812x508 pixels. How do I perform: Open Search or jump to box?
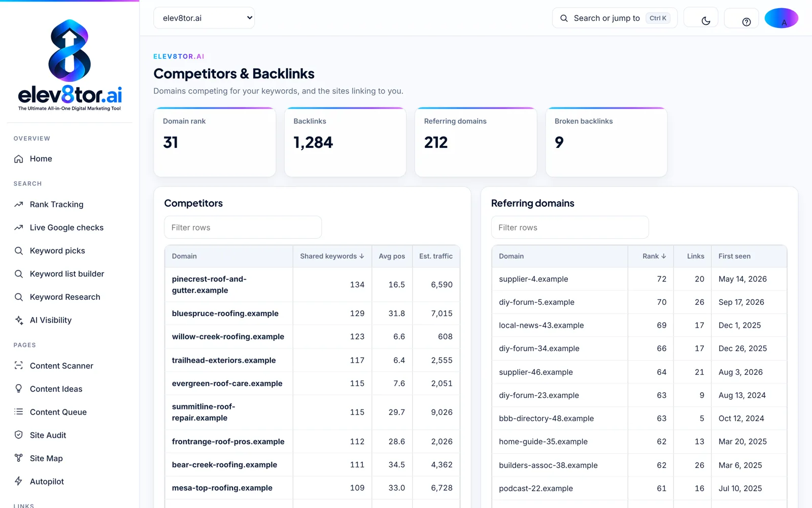(x=615, y=18)
